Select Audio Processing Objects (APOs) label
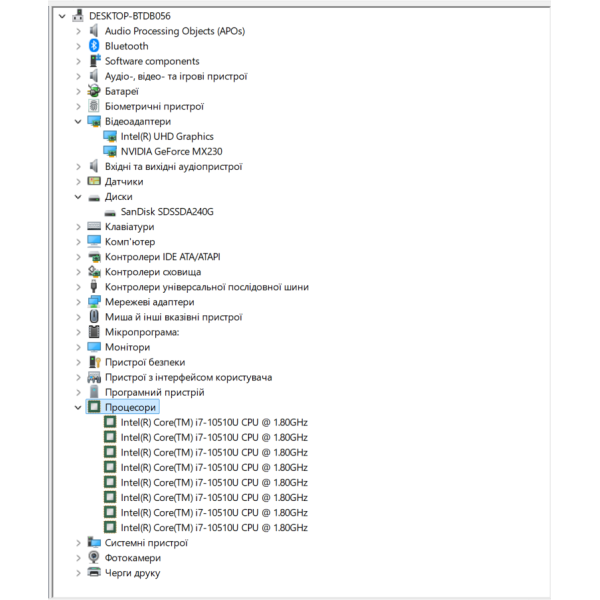This screenshot has height=600, width=600. coord(175,31)
